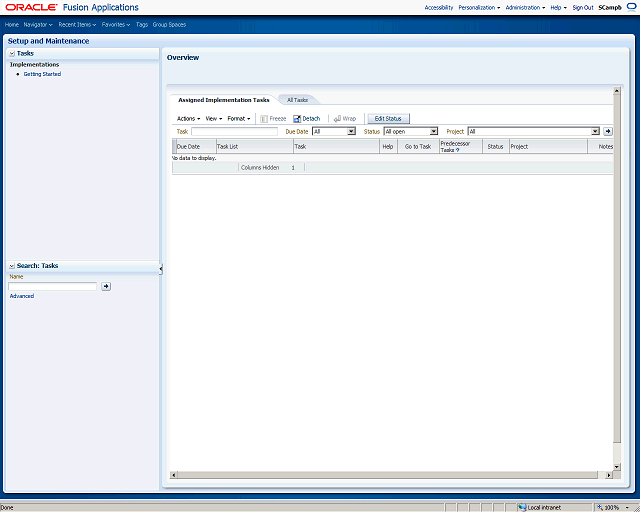Open the View menu in toolbar
This screenshot has width=640, height=512.
point(213,119)
